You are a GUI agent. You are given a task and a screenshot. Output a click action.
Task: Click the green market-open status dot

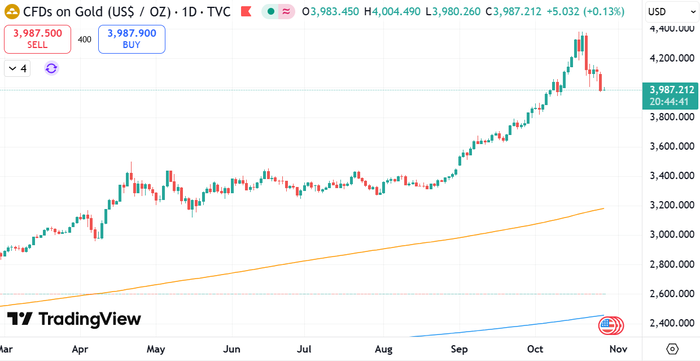pyautogui.click(x=271, y=12)
